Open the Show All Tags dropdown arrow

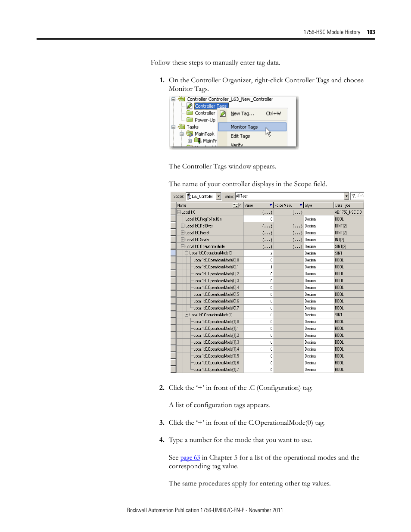coord(346,196)
